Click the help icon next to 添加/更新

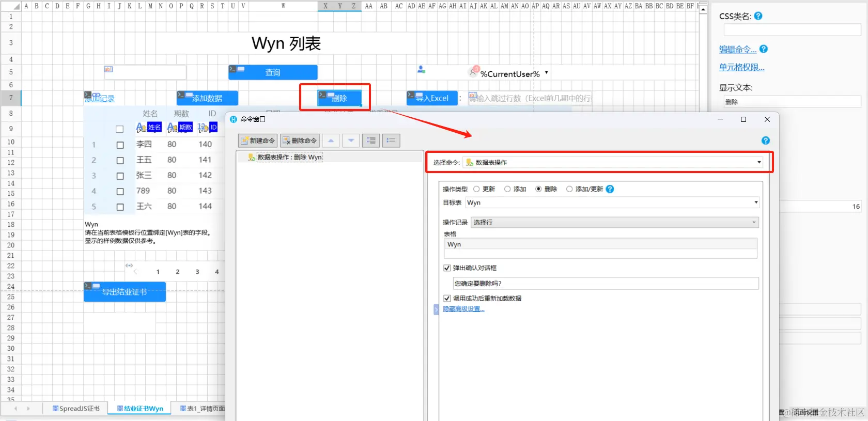coord(610,189)
